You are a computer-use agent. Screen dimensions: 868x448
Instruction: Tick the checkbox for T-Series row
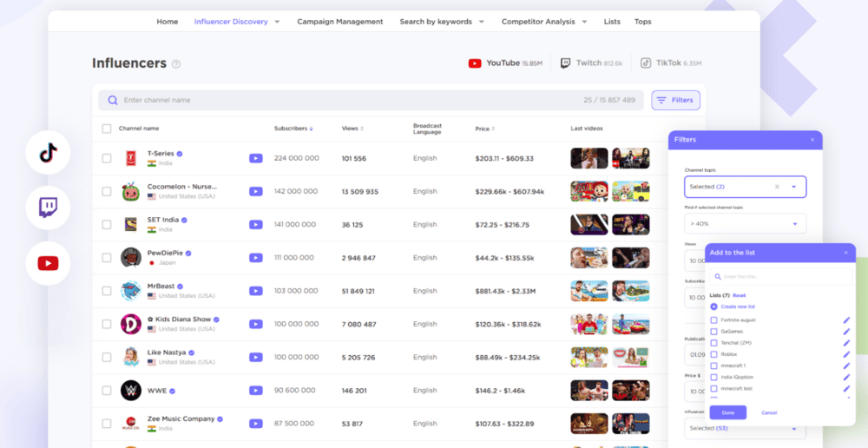point(106,158)
